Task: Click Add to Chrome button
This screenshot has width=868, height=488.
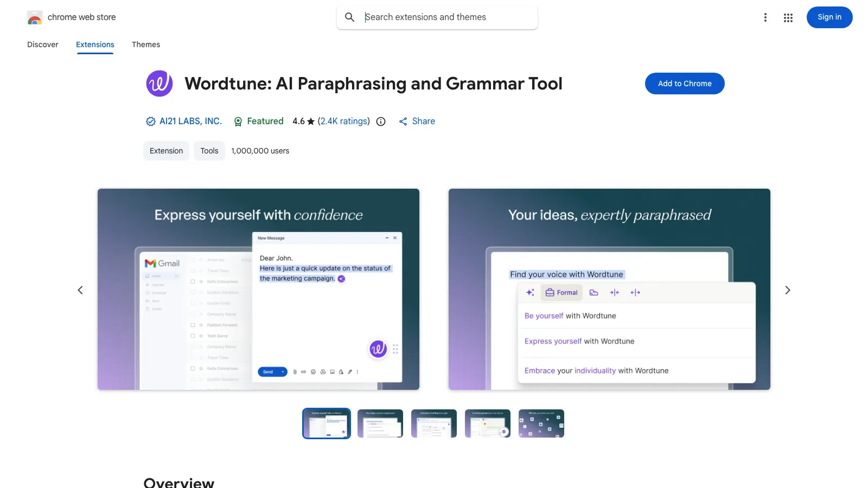Action: (x=685, y=84)
